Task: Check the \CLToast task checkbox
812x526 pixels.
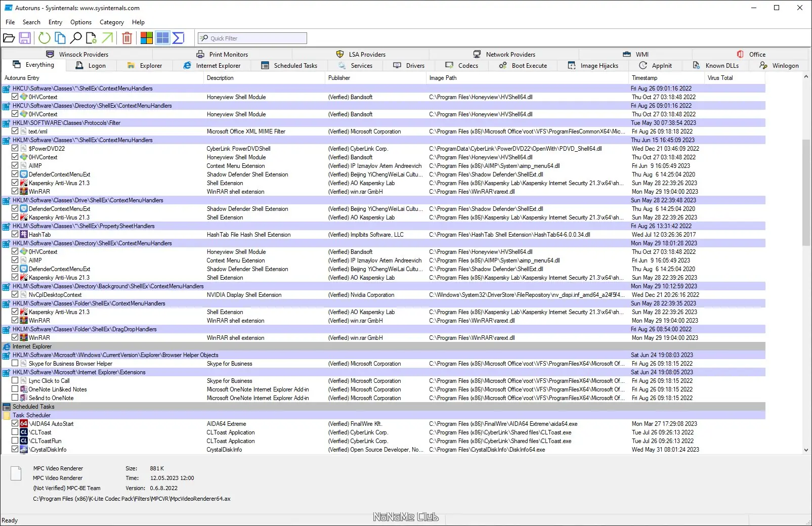Action: coord(15,432)
